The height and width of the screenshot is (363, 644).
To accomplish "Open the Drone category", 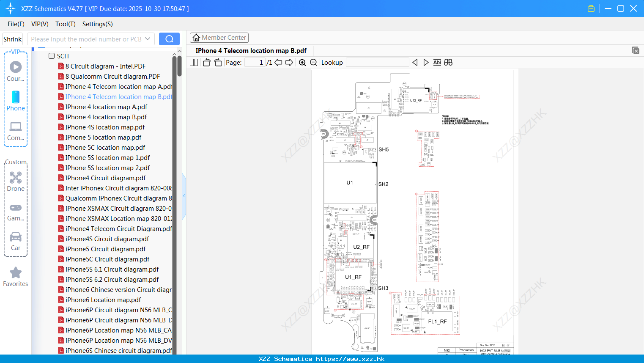I will pyautogui.click(x=16, y=181).
